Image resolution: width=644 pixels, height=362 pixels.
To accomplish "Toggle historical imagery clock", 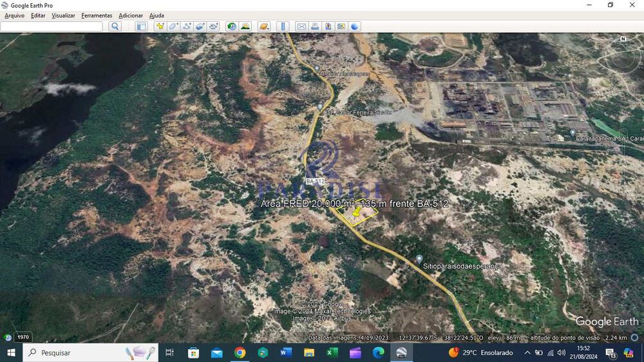I will pos(232,26).
